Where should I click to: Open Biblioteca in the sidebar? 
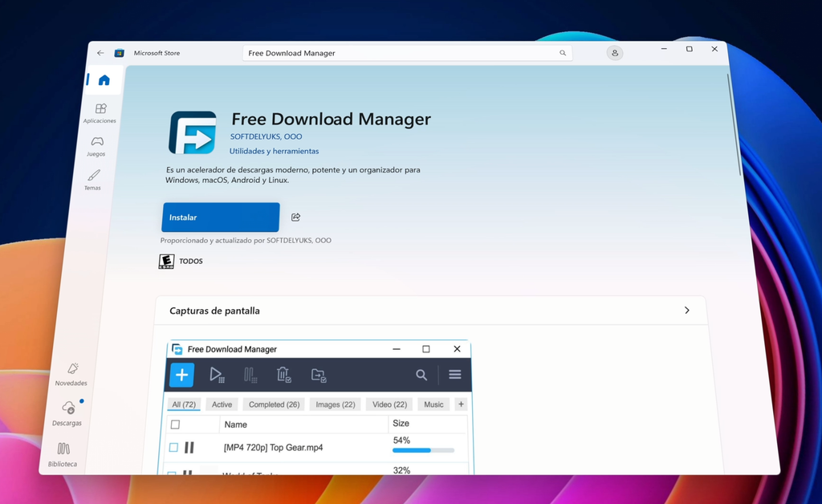coord(63,454)
